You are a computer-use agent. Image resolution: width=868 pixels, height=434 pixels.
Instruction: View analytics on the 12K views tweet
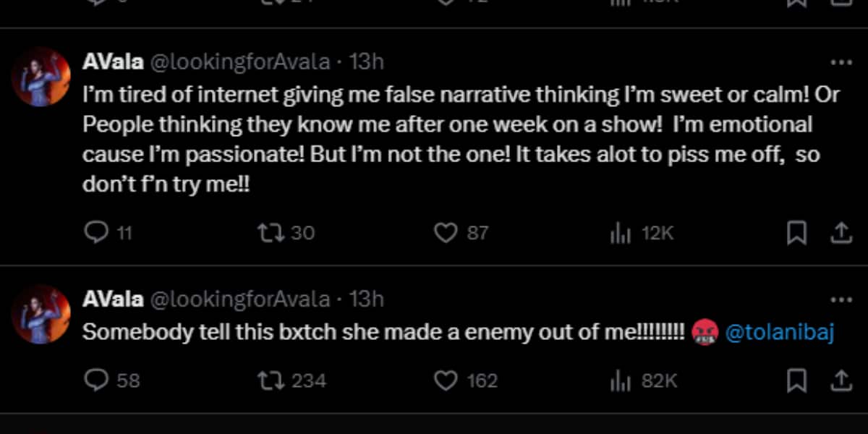[621, 233]
